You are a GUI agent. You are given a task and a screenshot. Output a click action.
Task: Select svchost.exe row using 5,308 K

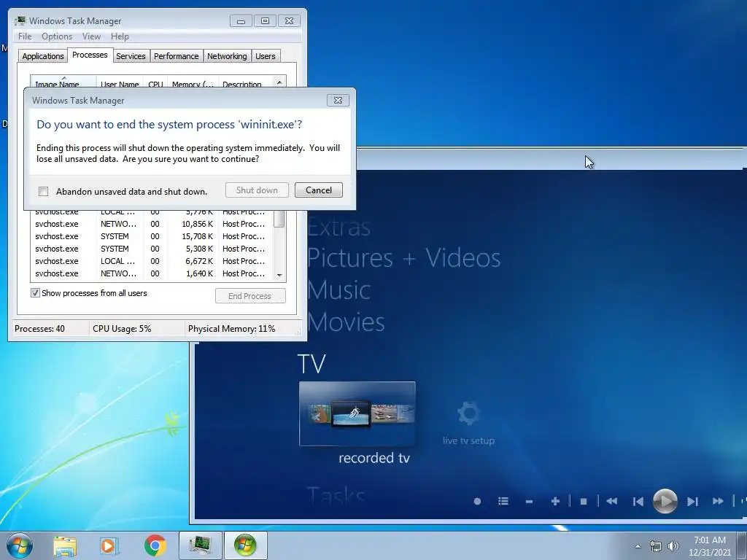(152, 249)
